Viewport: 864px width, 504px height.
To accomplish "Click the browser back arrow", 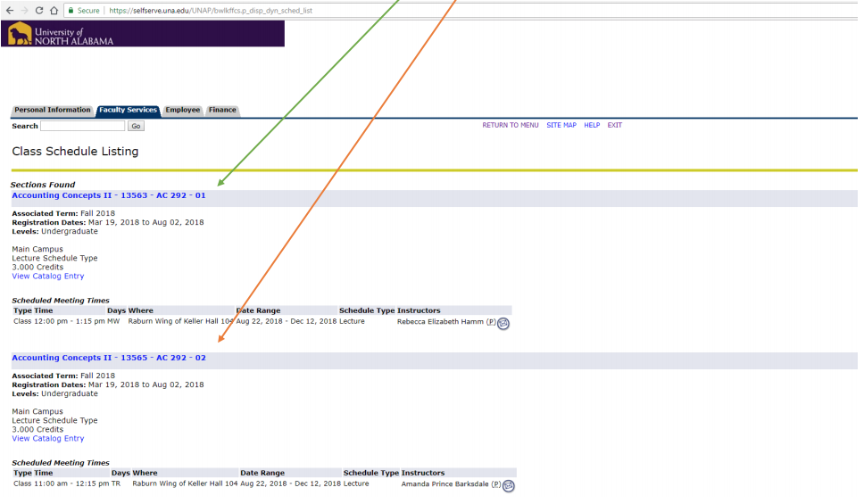I will [8, 10].
